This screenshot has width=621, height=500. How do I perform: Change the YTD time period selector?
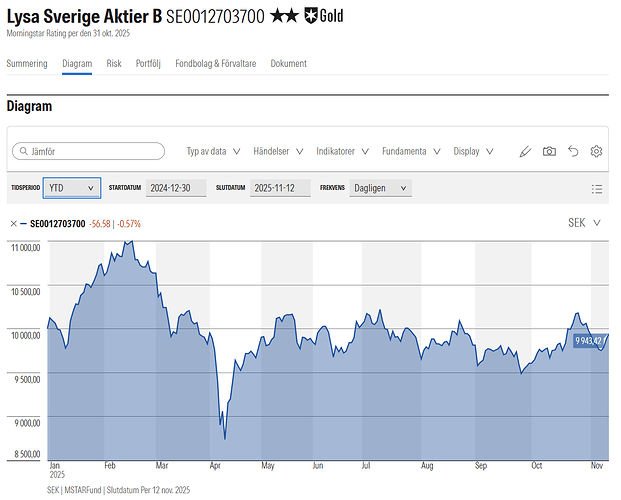point(73,188)
